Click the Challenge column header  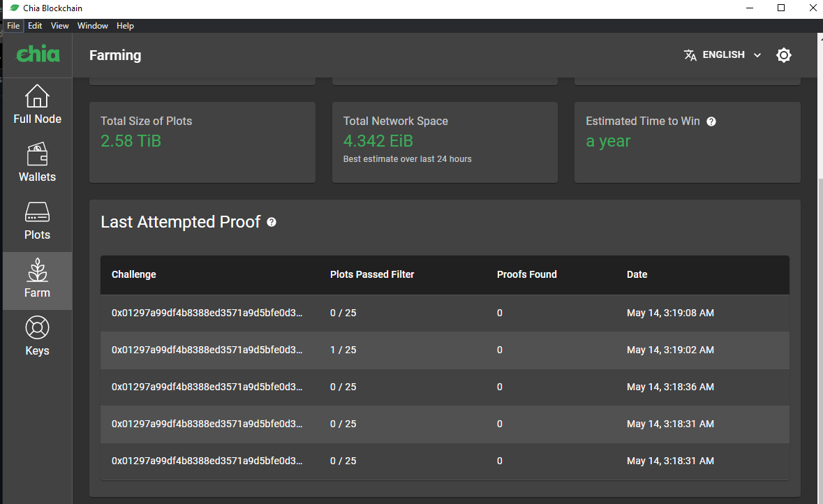coord(134,274)
